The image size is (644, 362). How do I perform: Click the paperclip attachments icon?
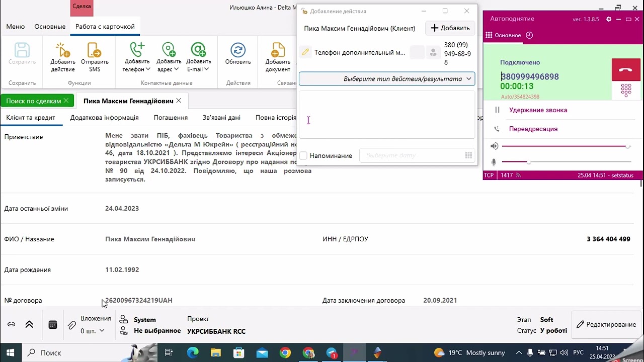[x=72, y=325]
